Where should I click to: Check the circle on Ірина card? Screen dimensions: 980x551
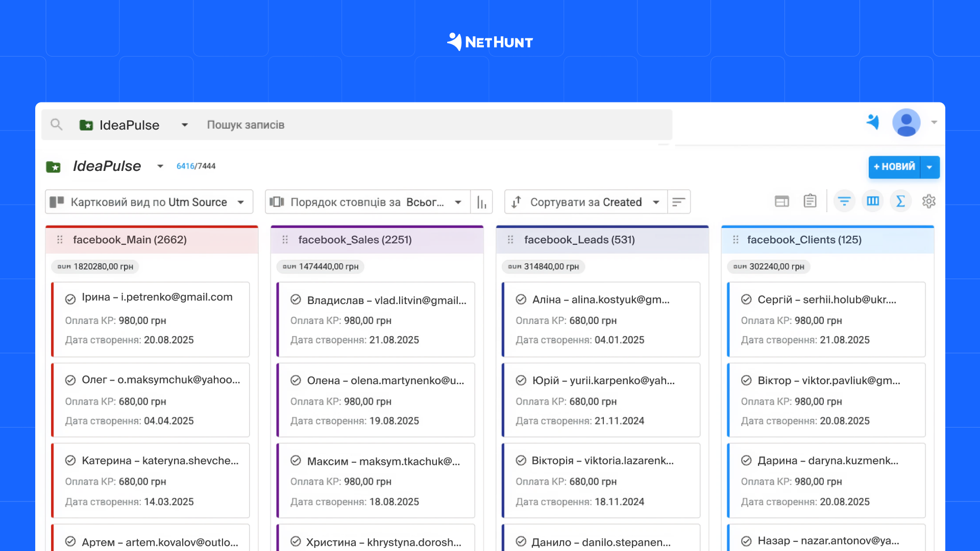pos(70,299)
